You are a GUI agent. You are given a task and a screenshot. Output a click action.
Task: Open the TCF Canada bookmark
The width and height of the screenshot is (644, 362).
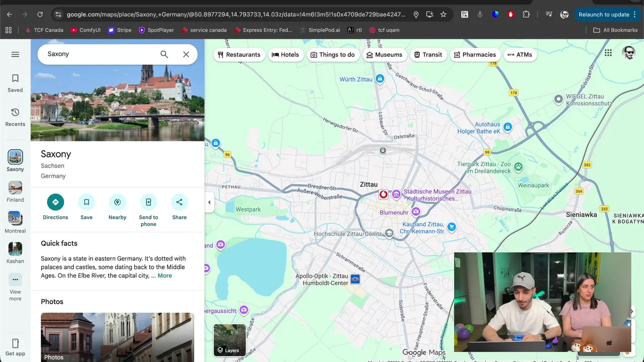coord(44,30)
